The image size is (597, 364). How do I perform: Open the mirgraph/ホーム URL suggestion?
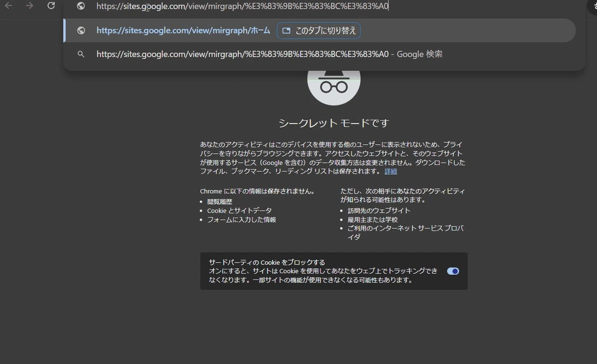coord(320,30)
